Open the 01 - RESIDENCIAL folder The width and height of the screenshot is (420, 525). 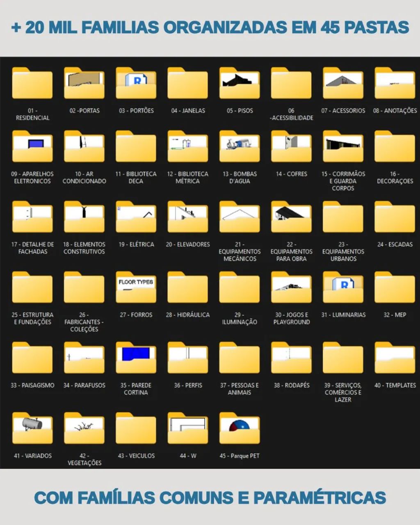coord(32,84)
